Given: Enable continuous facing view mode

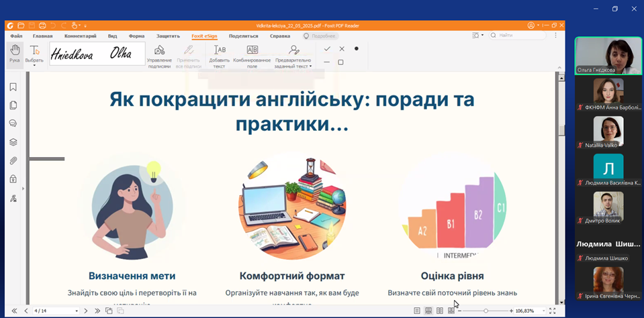Looking at the screenshot, I should [451, 311].
